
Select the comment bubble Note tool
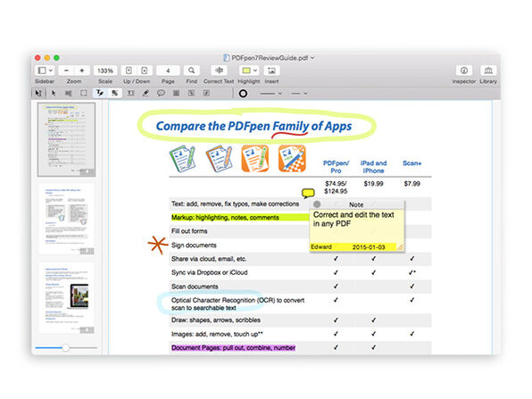pyautogui.click(x=161, y=93)
